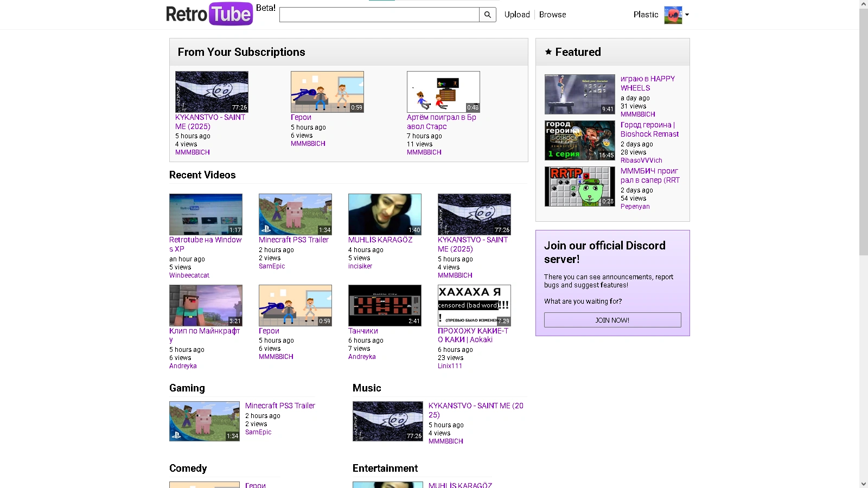Open Герои thumbnail in From Your Subscriptions

click(x=327, y=92)
